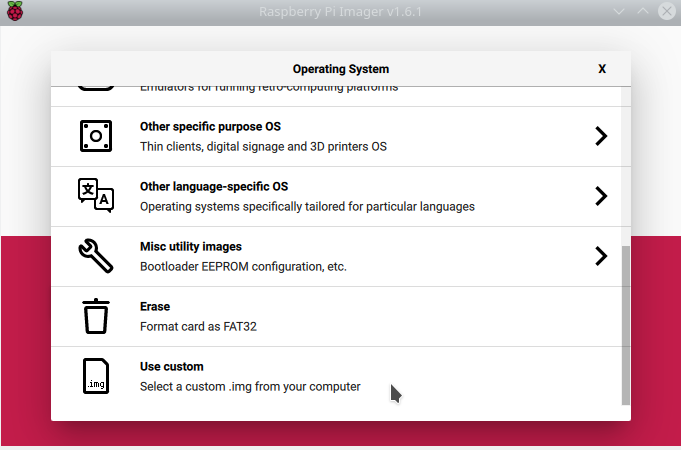Click the .img file icon
Viewport: 681px width, 450px height.
tap(96, 376)
